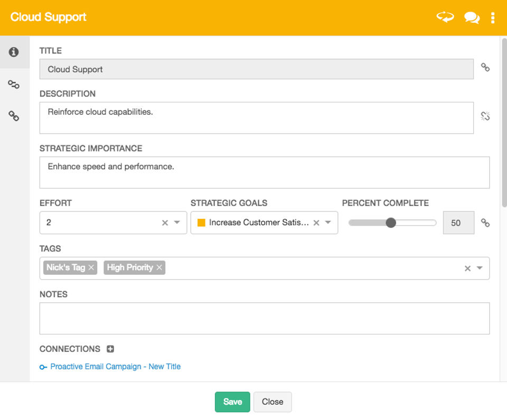Open the three-dot more options menu
Viewport: 507px width, 420px height.
pyautogui.click(x=493, y=18)
